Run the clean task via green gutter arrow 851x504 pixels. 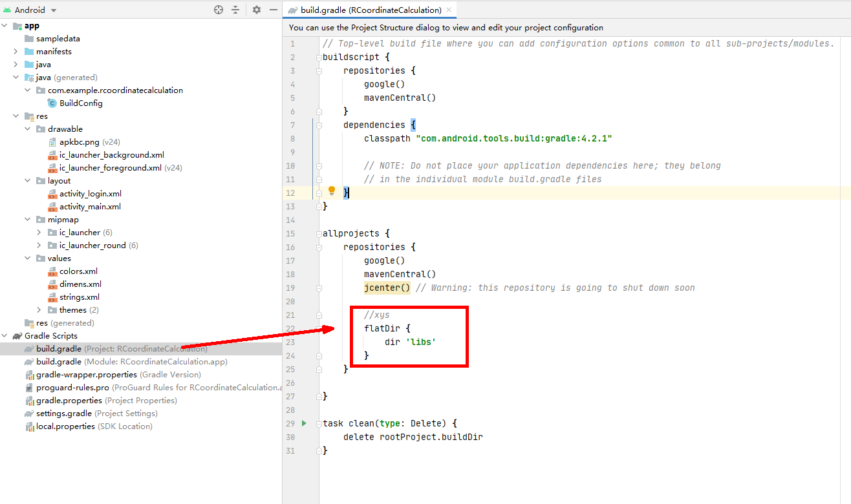(x=304, y=423)
